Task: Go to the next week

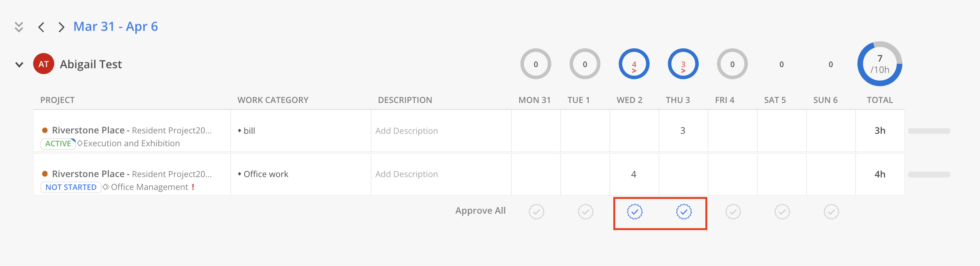Action: [x=61, y=27]
